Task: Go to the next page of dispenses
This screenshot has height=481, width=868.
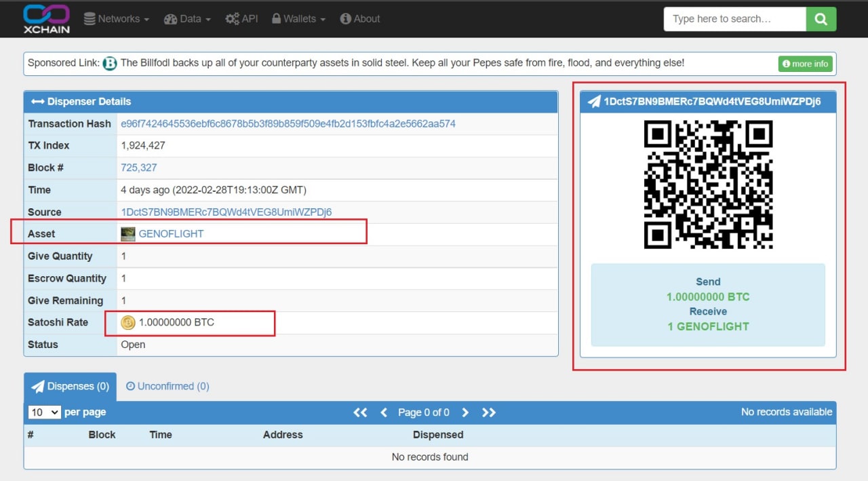Action: [465, 412]
